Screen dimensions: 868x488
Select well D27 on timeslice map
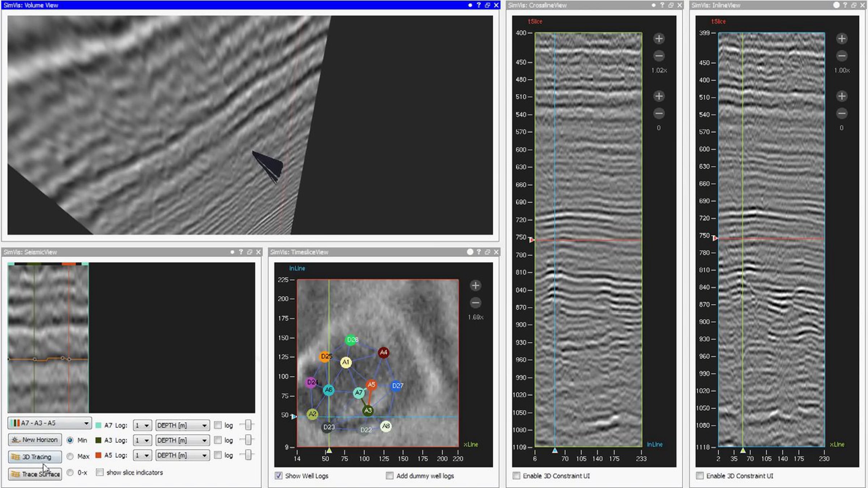(x=397, y=386)
